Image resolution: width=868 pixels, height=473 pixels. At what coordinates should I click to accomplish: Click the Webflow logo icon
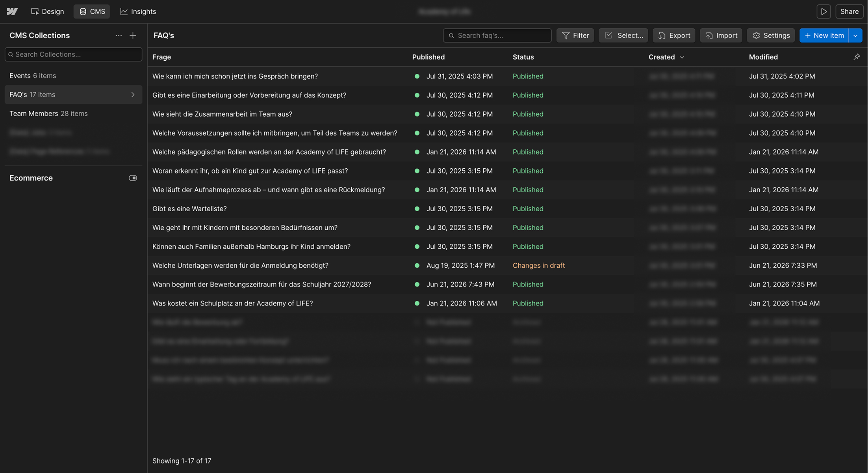[12, 11]
